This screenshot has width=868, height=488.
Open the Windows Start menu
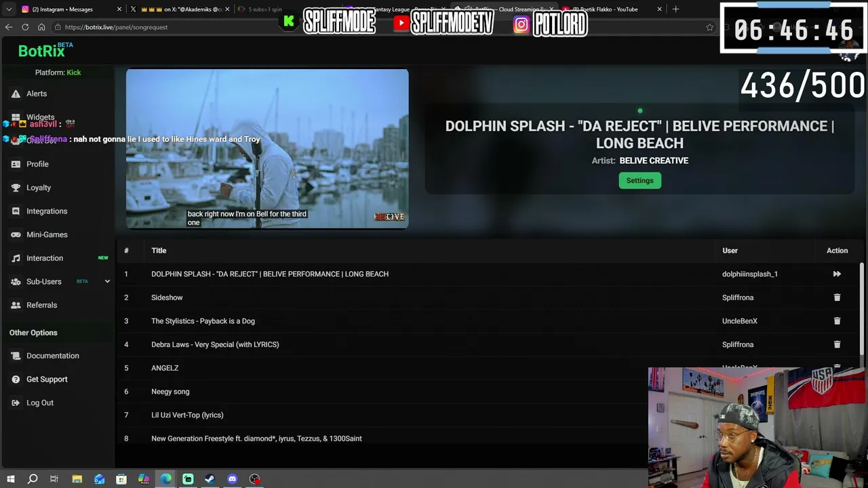click(10, 479)
